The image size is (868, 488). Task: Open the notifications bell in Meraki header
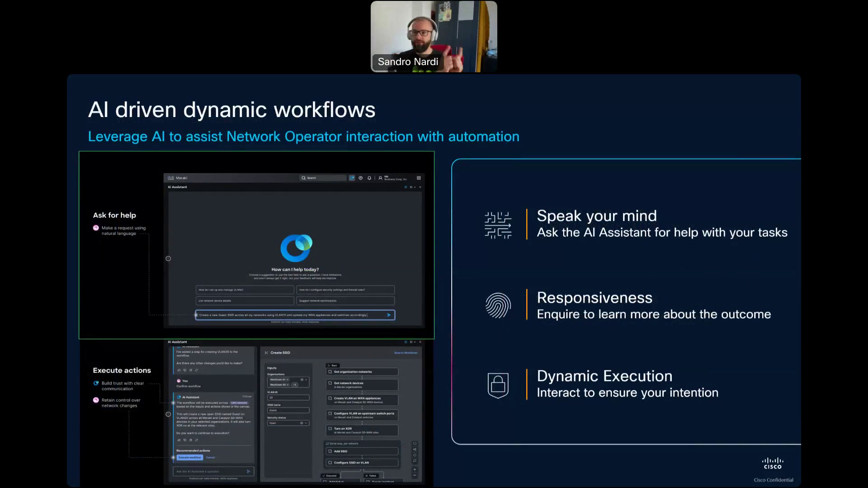pos(369,178)
